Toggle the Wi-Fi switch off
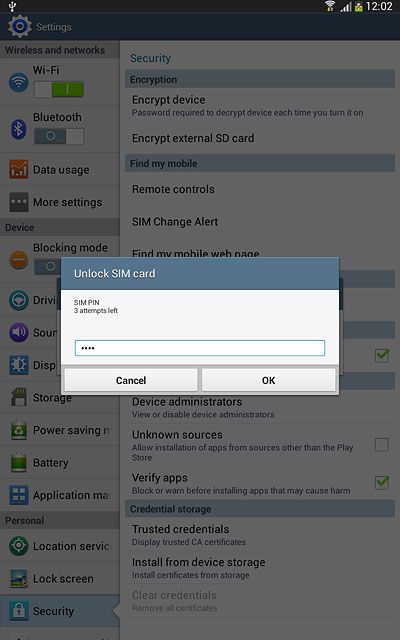 59,89
